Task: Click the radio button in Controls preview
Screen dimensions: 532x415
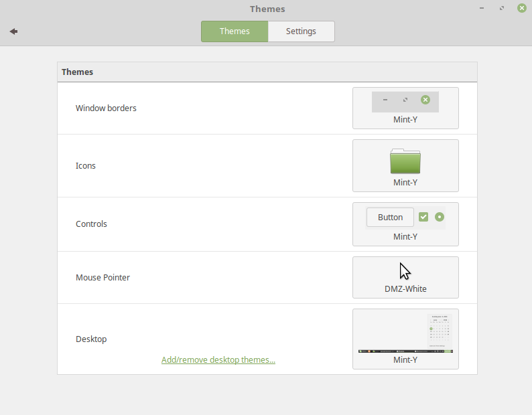Action: tap(440, 217)
